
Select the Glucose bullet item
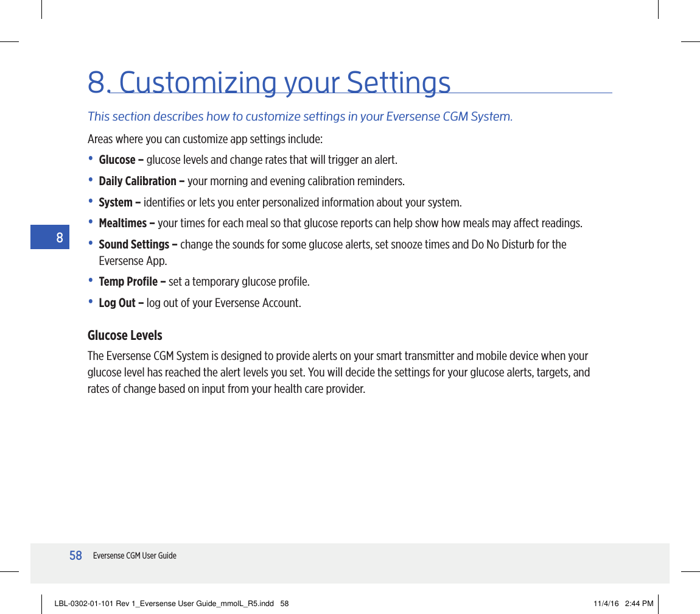[248, 159]
